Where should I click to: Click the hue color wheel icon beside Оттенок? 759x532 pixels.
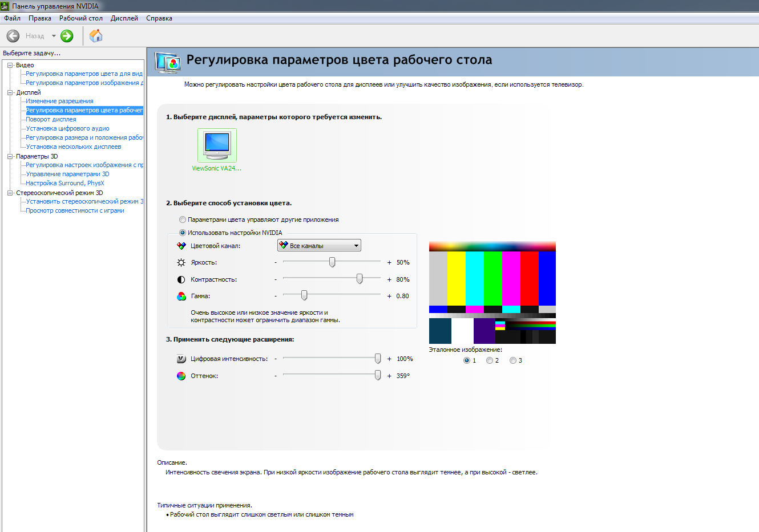pos(181,376)
